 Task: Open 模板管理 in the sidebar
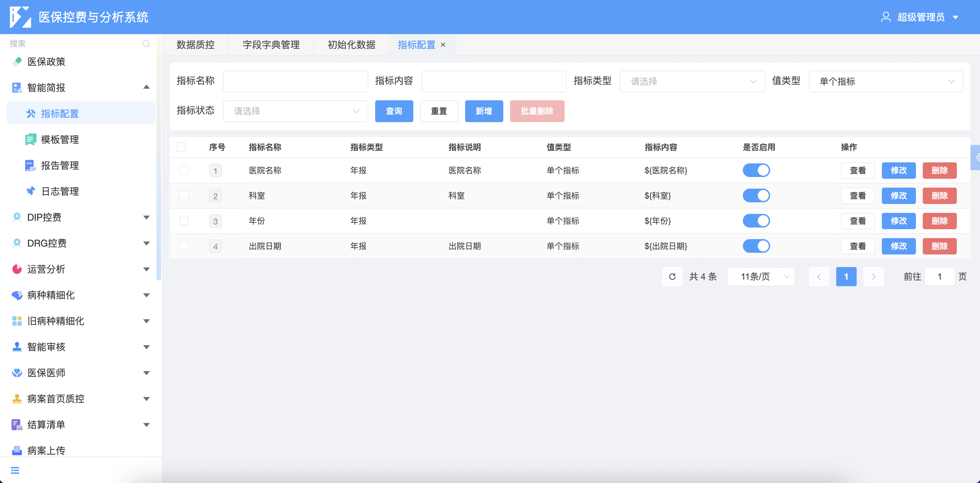pyautogui.click(x=81, y=140)
